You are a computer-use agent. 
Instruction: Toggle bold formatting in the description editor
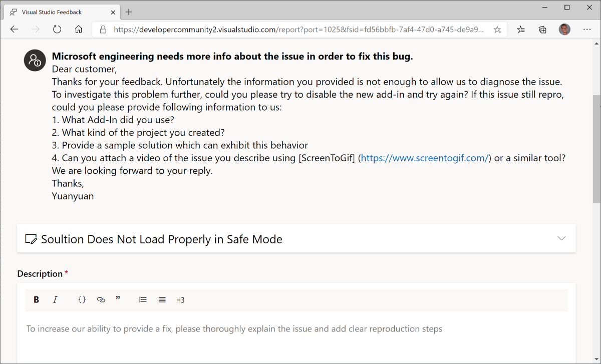pyautogui.click(x=36, y=299)
